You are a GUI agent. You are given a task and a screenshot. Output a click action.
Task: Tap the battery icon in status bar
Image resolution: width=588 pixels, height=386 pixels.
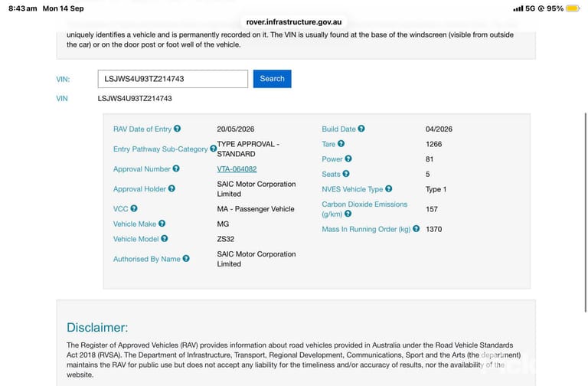click(x=573, y=8)
